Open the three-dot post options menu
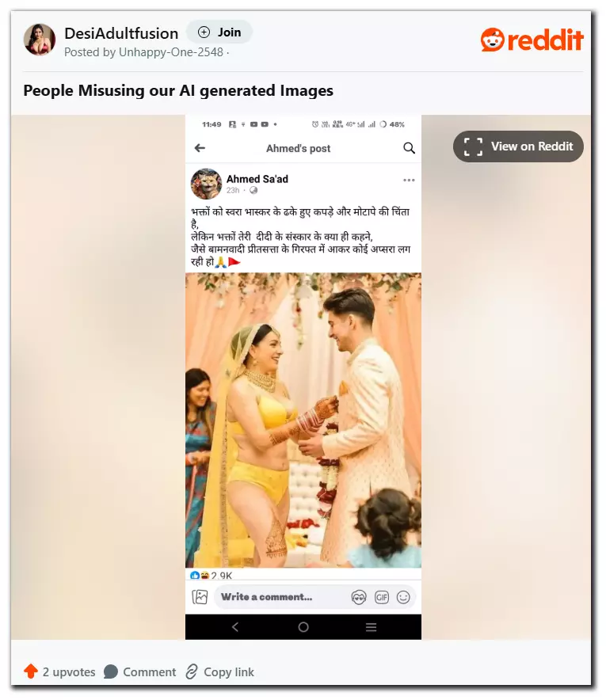606x700 pixels. 409,180
